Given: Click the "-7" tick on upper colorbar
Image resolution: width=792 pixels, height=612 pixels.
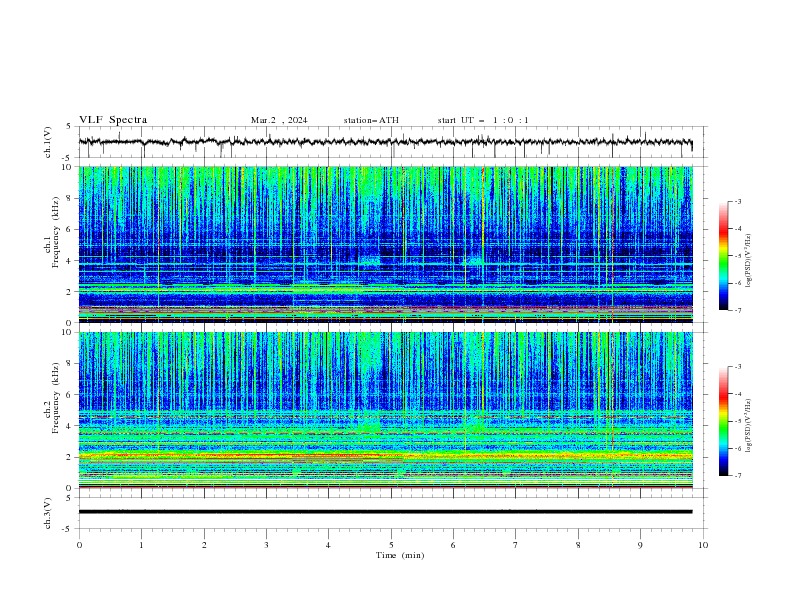Looking at the screenshot, I should tap(737, 310).
